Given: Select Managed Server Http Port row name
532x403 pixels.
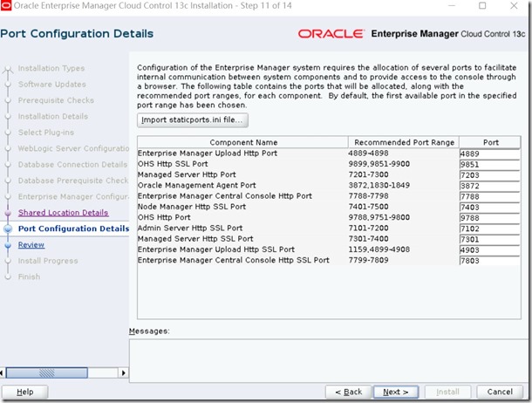Looking at the screenshot, I should [187, 174].
